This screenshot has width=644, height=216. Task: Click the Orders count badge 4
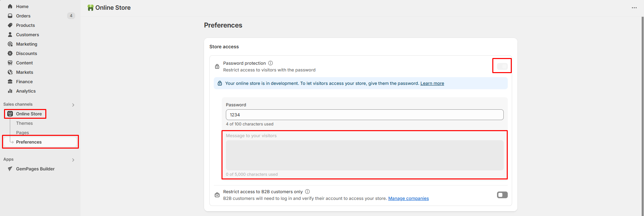71,16
